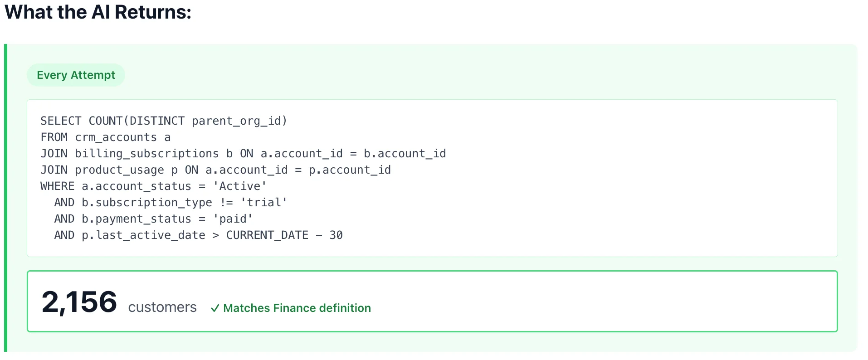
Task: Click the JOIN product_usage code line
Action: [x=215, y=170]
